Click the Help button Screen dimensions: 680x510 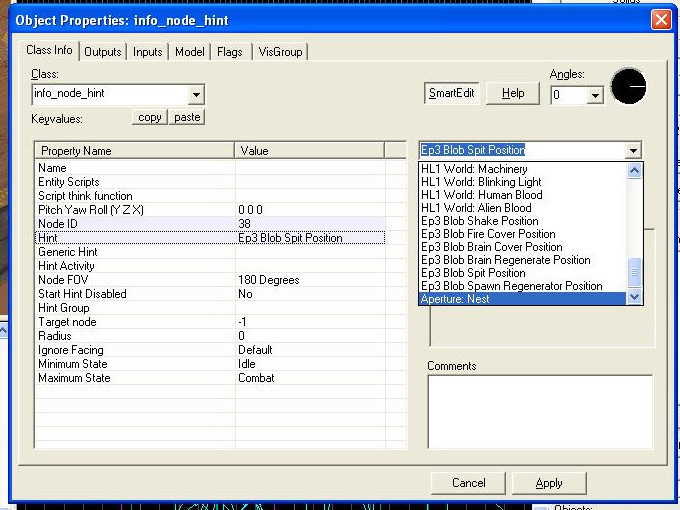pyautogui.click(x=513, y=93)
